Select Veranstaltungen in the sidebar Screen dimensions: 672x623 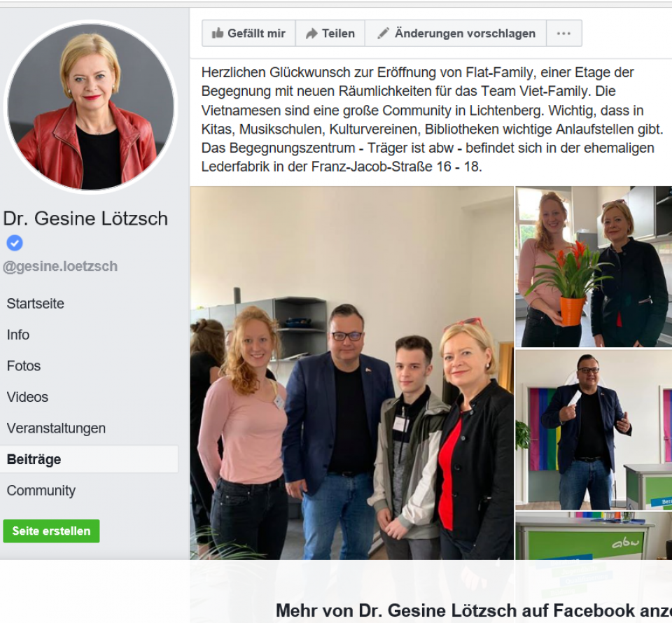tap(56, 428)
